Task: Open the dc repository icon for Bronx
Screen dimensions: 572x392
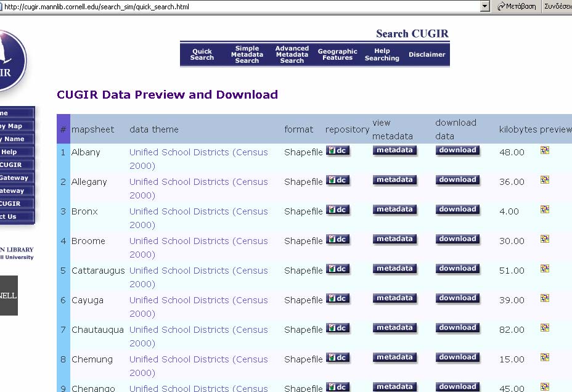Action: (x=338, y=210)
